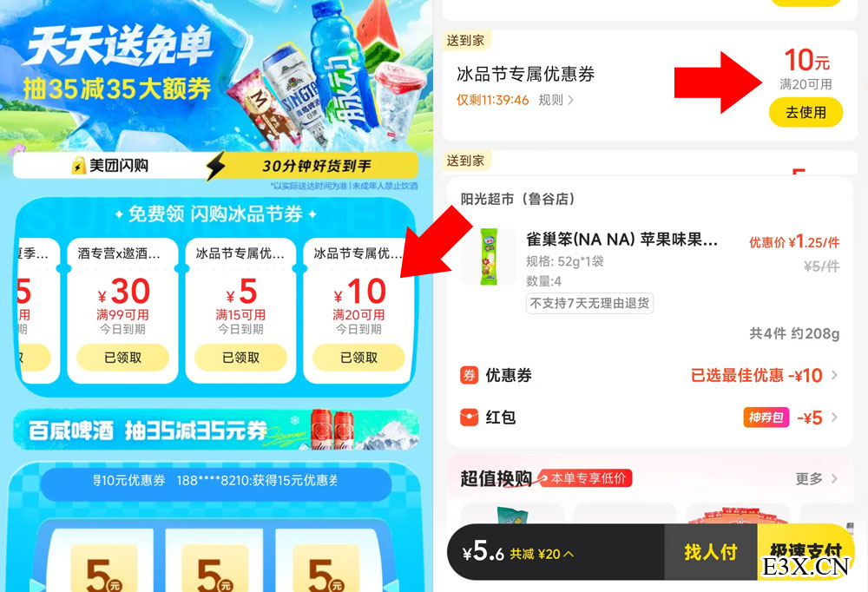
Task: Tap the 极速支付 pay button
Action: (806, 551)
